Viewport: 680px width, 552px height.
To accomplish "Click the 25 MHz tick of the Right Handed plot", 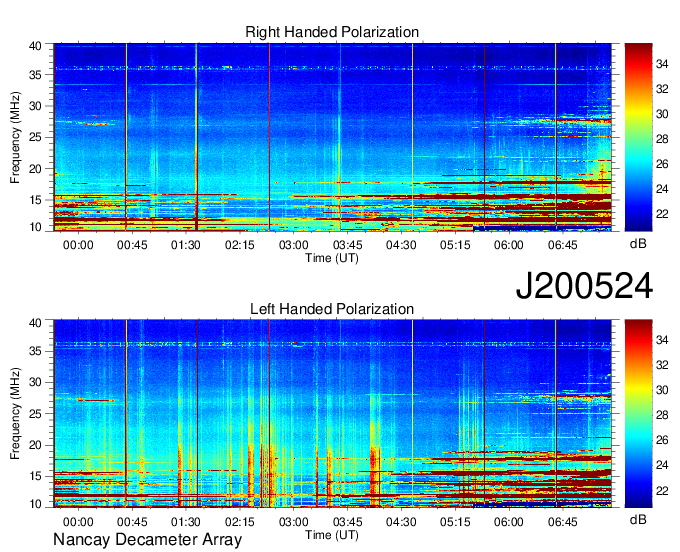I will (35, 137).
